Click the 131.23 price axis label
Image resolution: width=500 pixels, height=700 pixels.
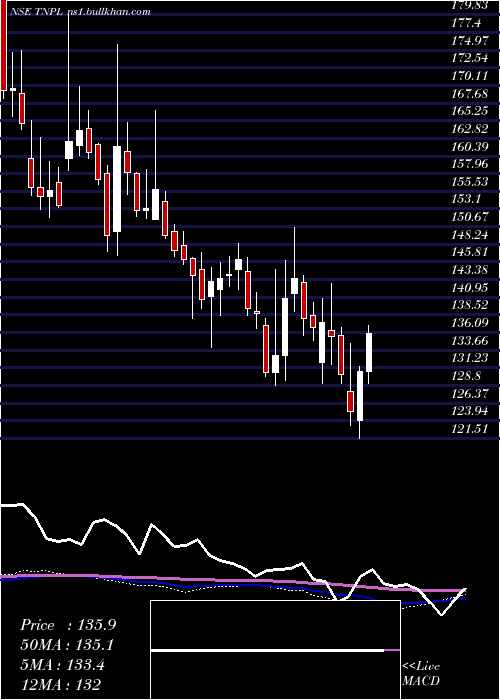(469, 358)
